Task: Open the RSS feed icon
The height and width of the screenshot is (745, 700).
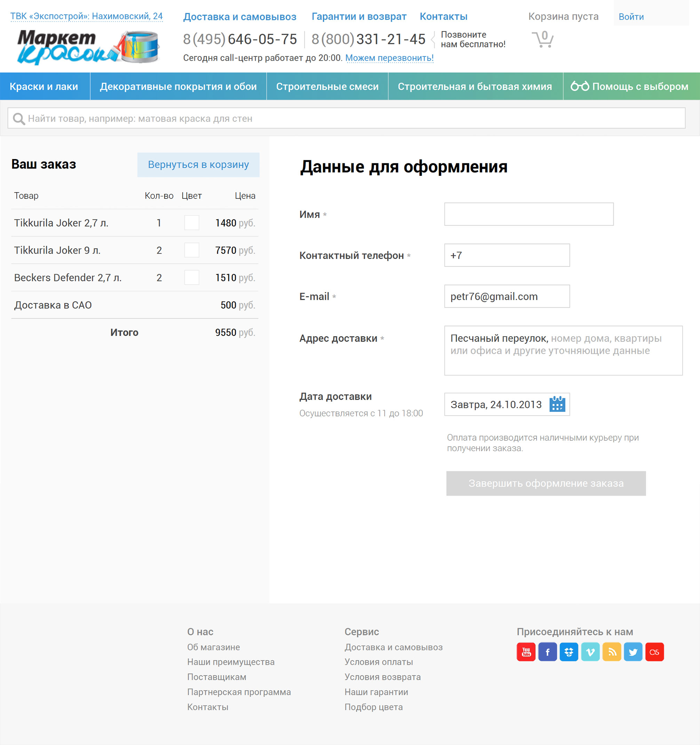Action: 612,652
